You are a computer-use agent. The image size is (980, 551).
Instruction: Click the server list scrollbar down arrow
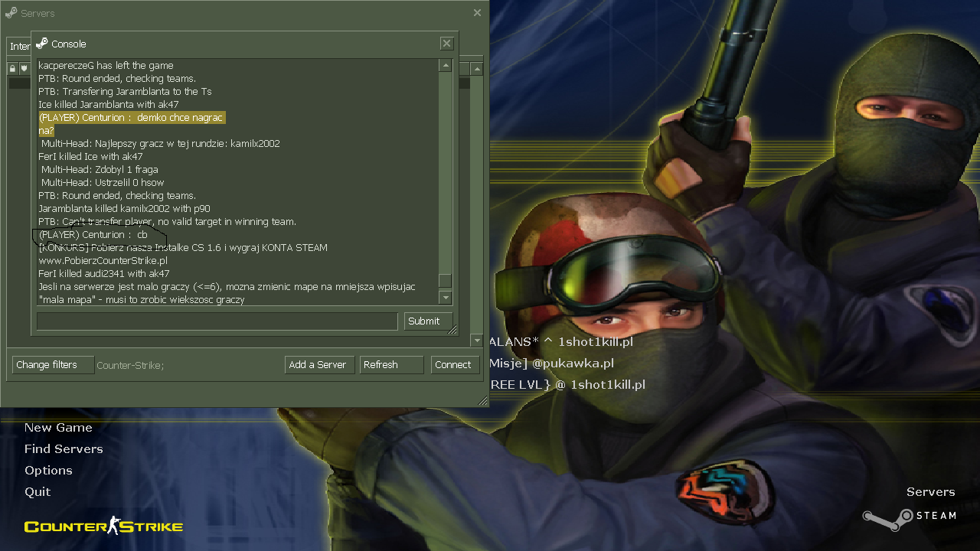[x=477, y=341]
